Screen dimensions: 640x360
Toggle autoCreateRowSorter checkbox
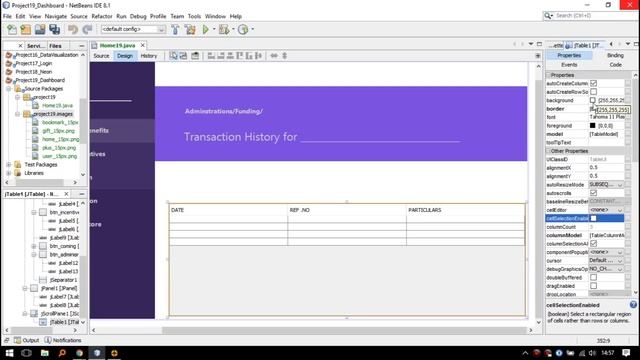593,92
